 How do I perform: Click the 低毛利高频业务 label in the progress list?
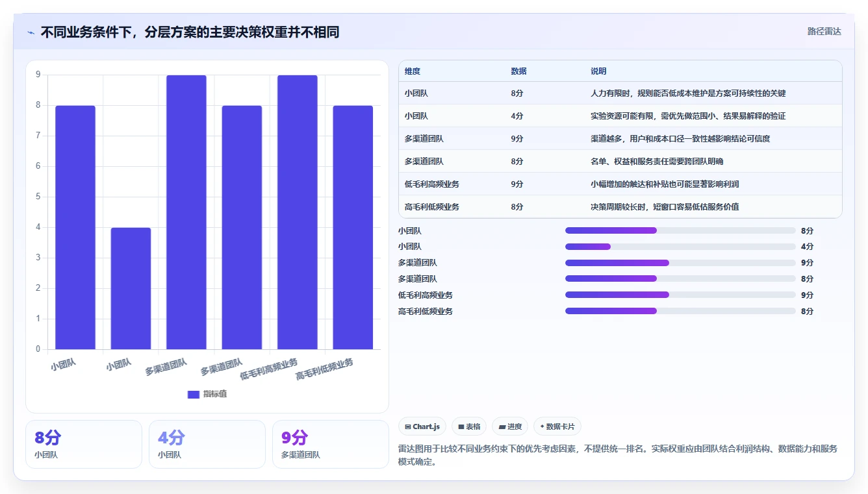pos(426,295)
